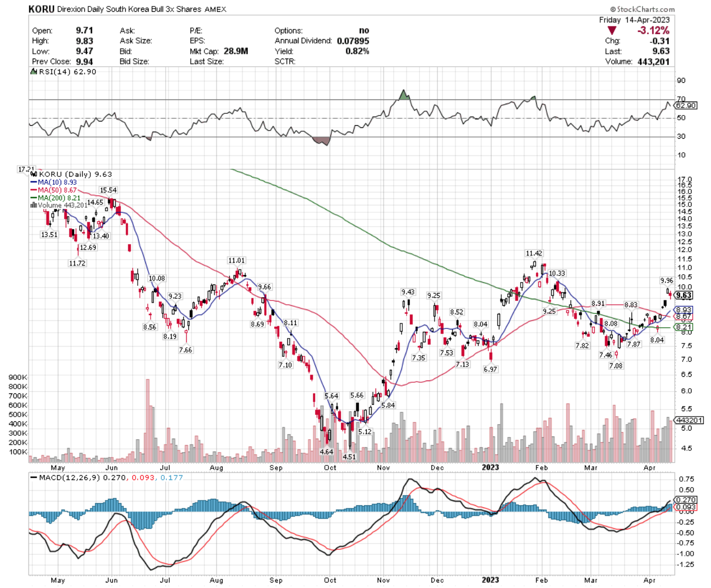Click the 9.66 price annotation
711x588 pixels.
(x=265, y=287)
